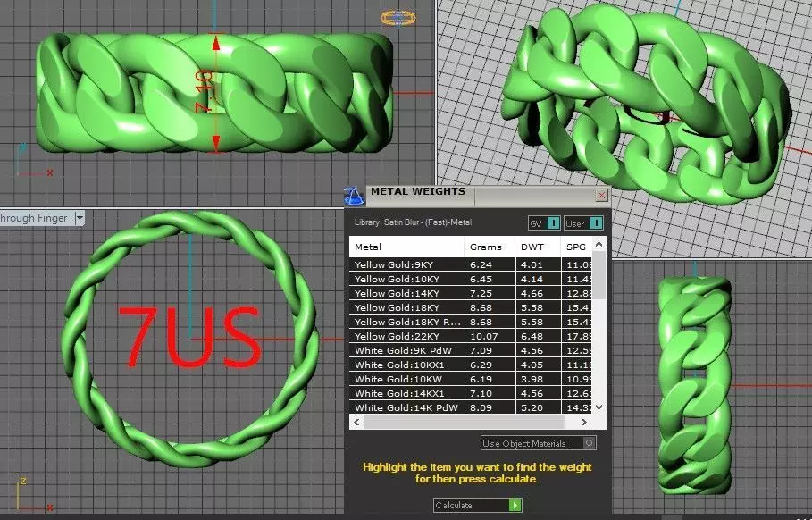This screenshot has width=812, height=520.
Task: Click the 8.09 grams value
Action: tap(481, 407)
